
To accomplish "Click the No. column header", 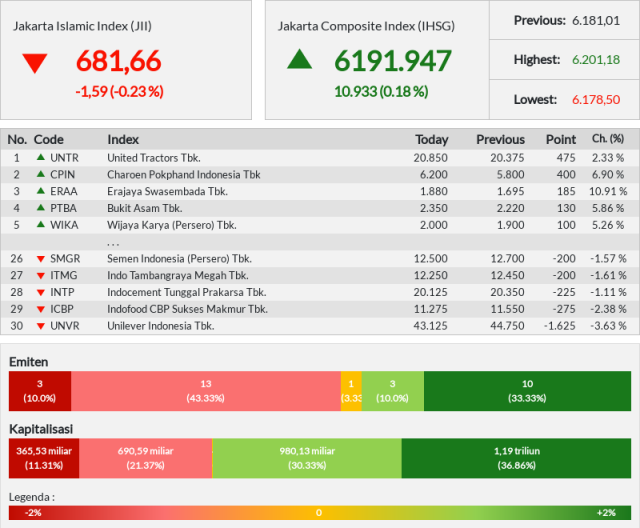I will pos(17,140).
